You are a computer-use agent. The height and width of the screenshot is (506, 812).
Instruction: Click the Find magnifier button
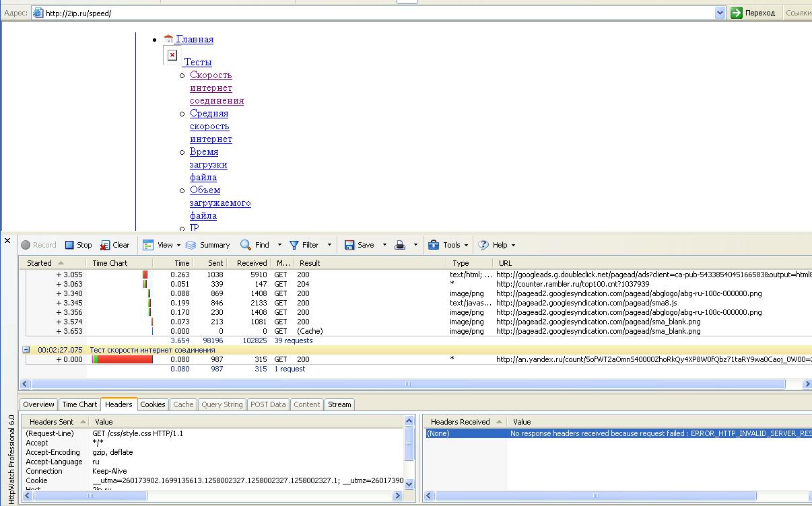[x=255, y=245]
